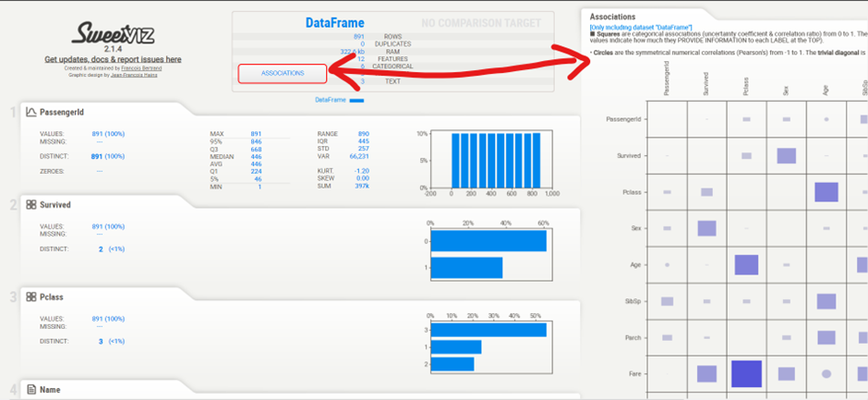The height and width of the screenshot is (400, 868).
Task: Click the text document icon beside Name
Action: (x=31, y=390)
